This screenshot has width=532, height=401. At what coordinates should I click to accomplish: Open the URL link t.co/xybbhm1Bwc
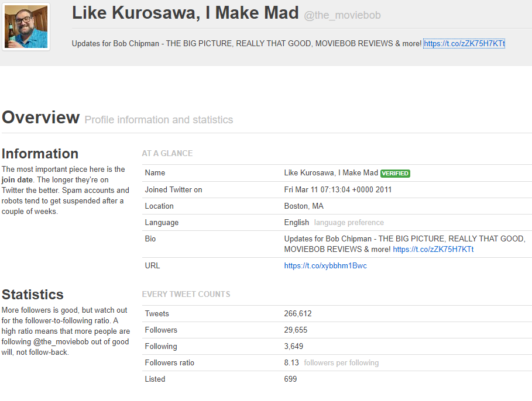pos(325,266)
